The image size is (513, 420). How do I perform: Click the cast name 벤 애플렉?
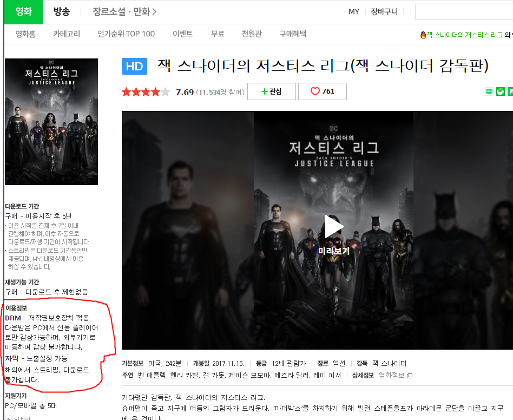pos(153,375)
